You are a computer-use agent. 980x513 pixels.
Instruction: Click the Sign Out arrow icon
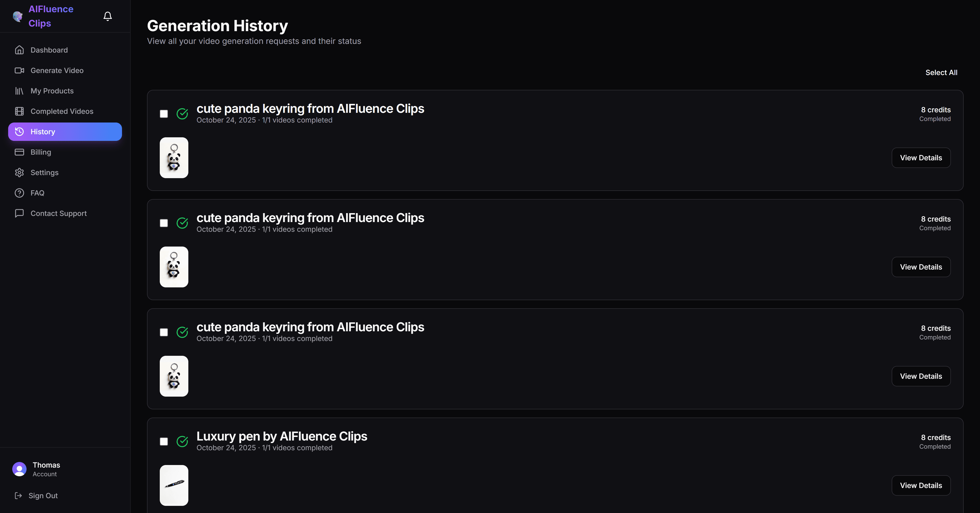18,495
